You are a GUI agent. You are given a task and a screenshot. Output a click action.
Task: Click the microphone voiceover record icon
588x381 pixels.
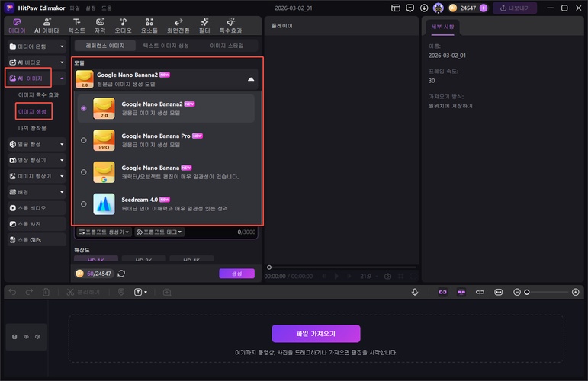click(415, 292)
